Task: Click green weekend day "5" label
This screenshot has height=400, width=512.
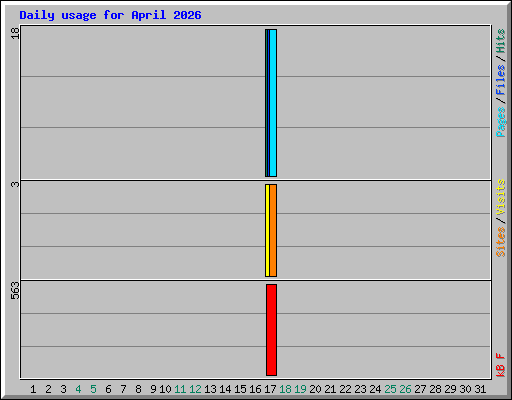Action: click(x=93, y=389)
